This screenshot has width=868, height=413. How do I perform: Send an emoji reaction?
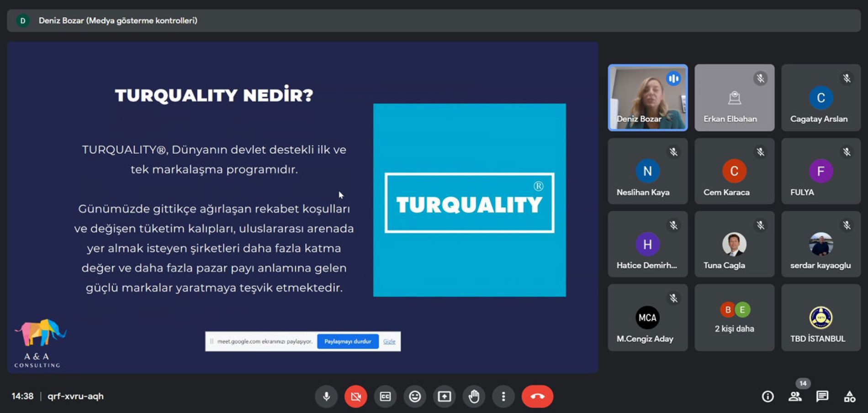coord(415,397)
